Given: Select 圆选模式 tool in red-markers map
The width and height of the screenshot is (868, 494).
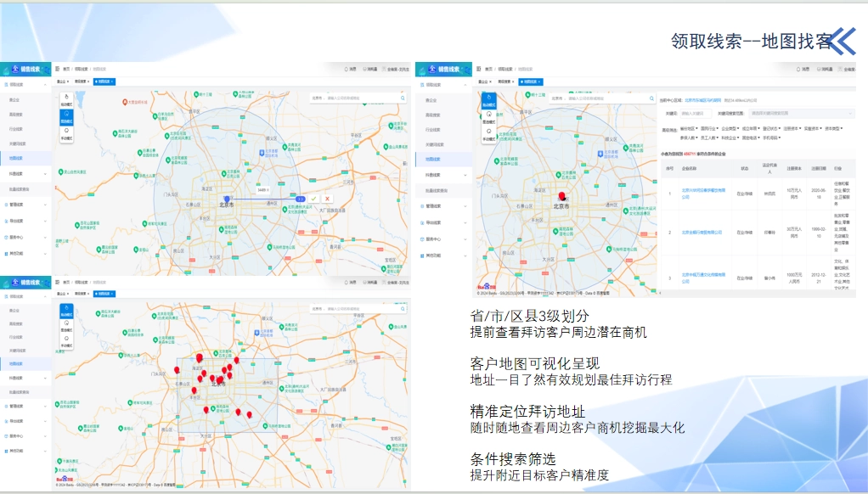Looking at the screenshot, I should click(x=66, y=326).
